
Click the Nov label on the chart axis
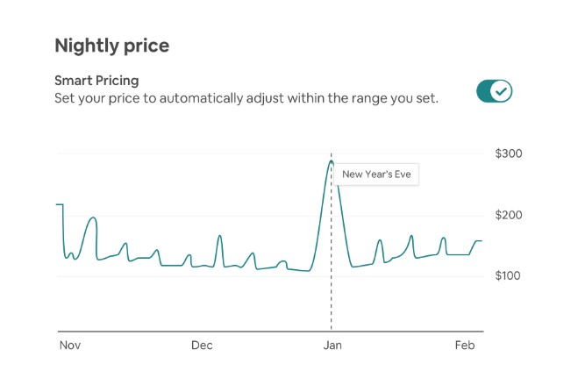click(x=70, y=345)
